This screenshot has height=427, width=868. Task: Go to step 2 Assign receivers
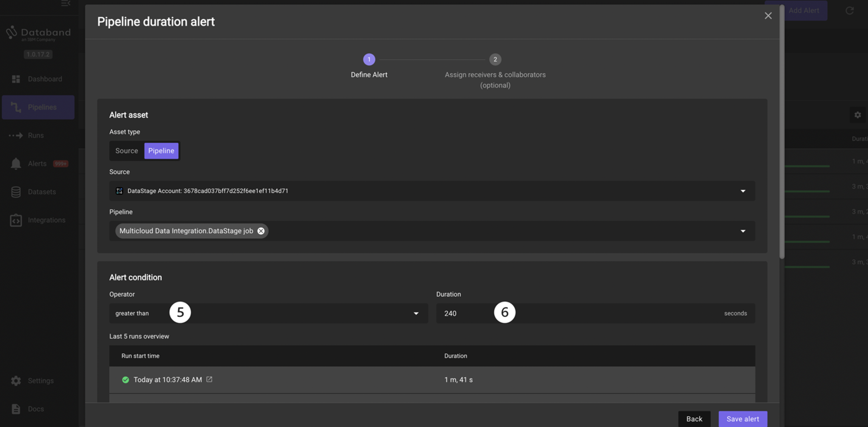coord(495,60)
